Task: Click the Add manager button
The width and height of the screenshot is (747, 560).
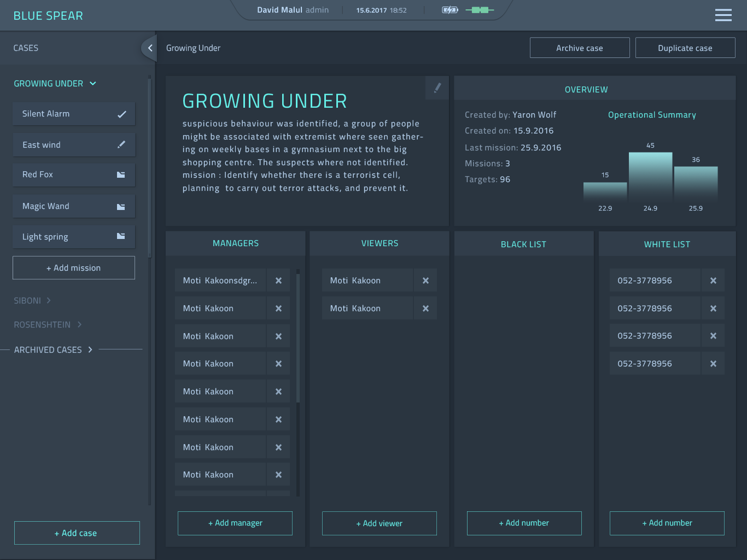Action: tap(235, 523)
